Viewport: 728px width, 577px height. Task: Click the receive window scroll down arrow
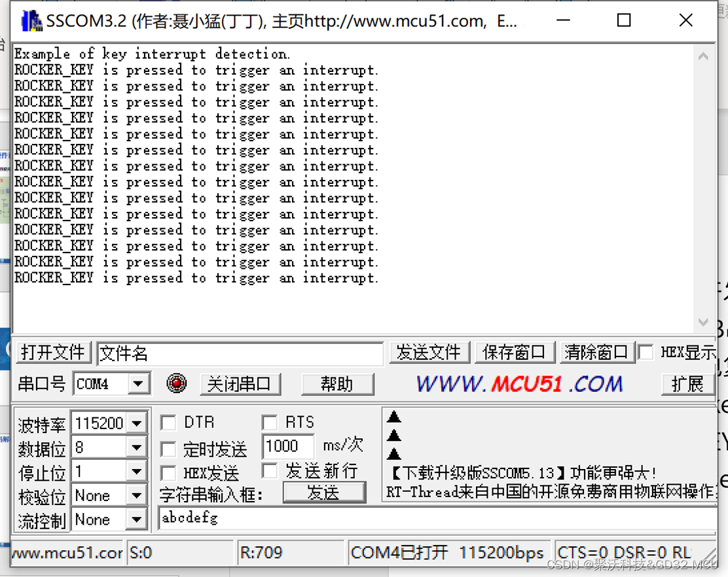pyautogui.click(x=703, y=323)
